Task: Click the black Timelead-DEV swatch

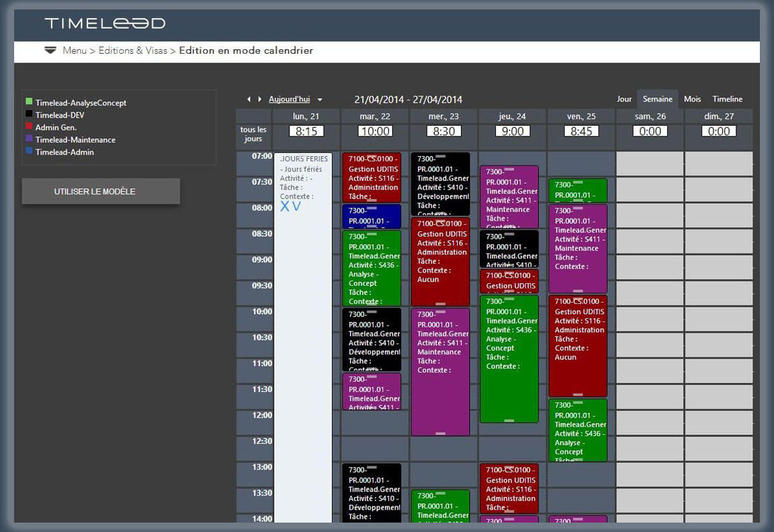Action: (x=29, y=114)
